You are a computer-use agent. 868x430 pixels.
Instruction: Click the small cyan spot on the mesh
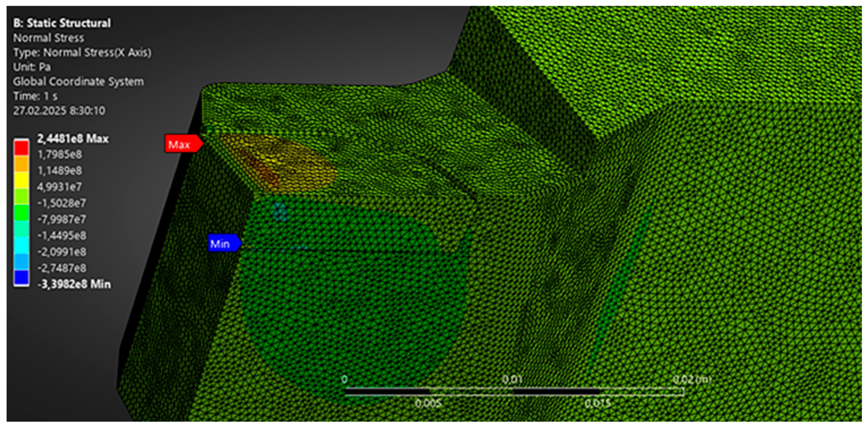click(280, 212)
